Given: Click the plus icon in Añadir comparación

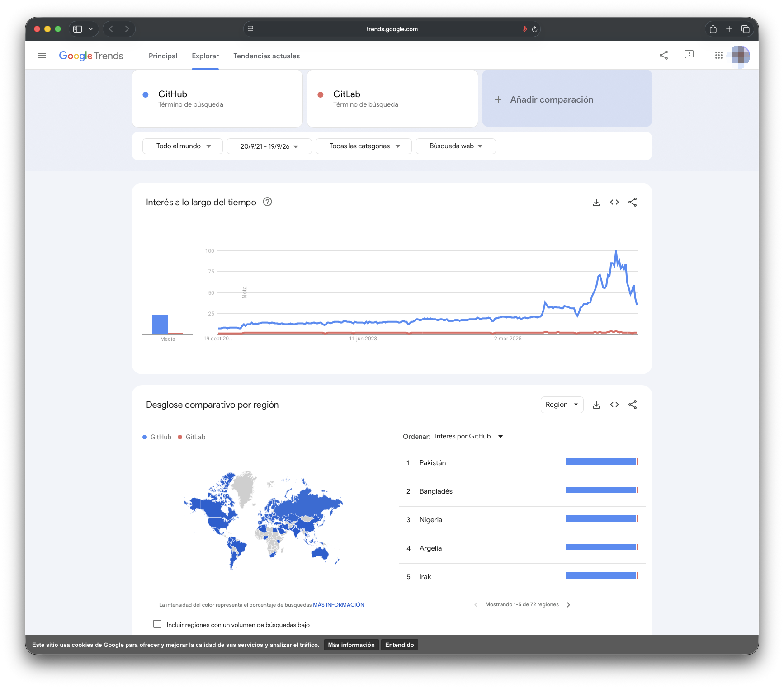Looking at the screenshot, I should pos(498,99).
